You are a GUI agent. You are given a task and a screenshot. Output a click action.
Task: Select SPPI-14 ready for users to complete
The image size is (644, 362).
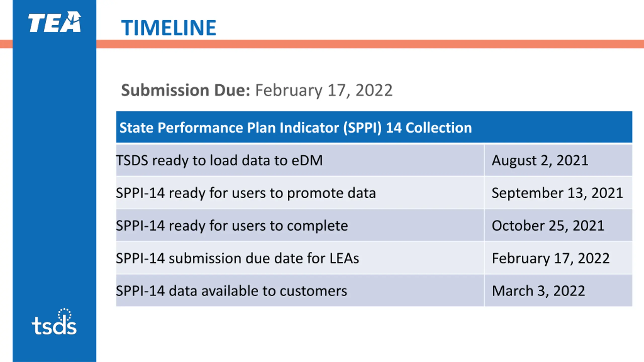[x=232, y=225]
